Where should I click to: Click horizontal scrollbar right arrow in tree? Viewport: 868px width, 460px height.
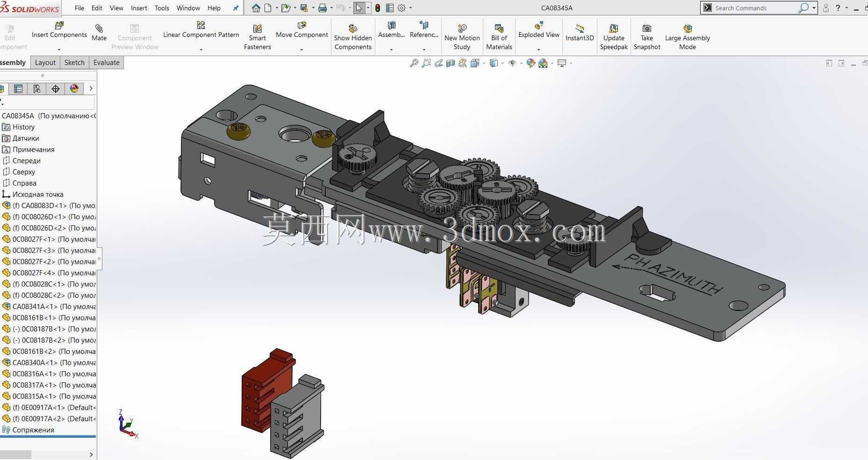tap(91, 454)
